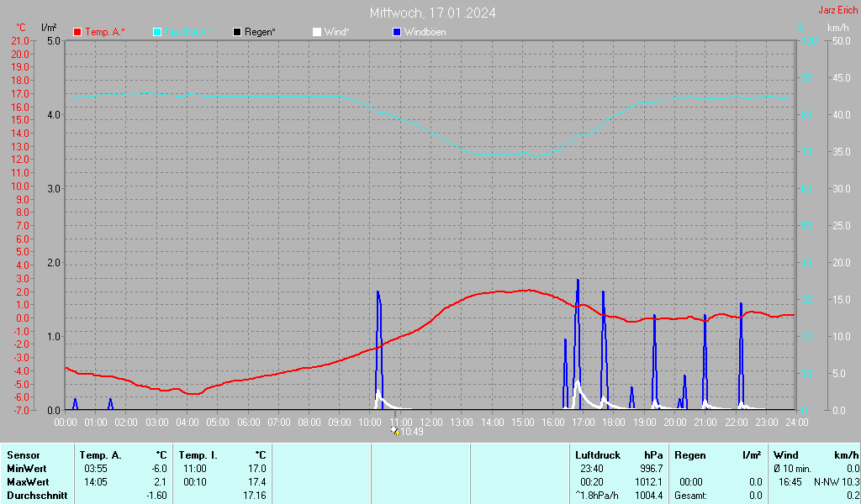Select the 'Feuchte A.*' legend label
This screenshot has width=861, height=504.
[188, 32]
